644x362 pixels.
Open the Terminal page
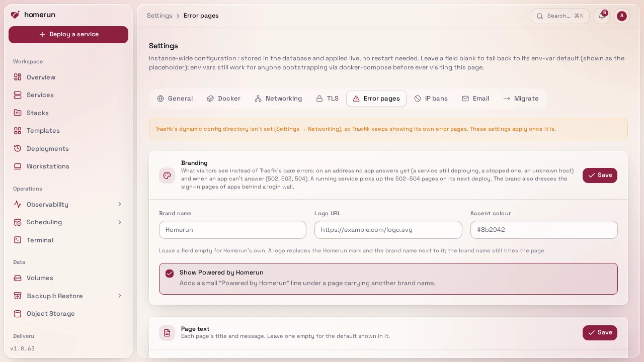point(68,240)
